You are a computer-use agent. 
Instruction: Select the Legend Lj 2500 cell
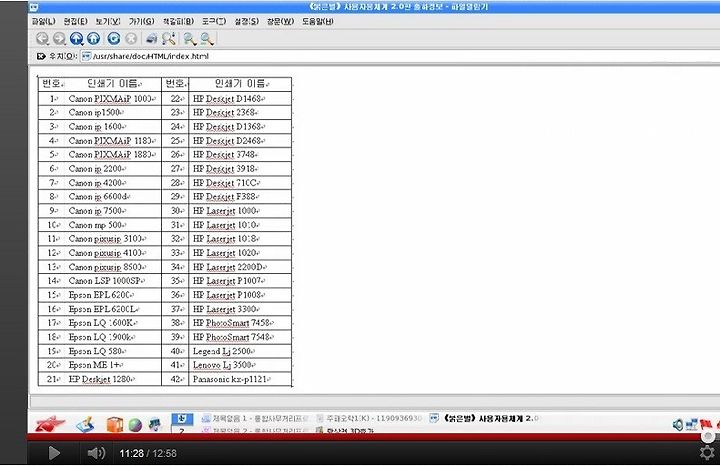(x=240, y=351)
